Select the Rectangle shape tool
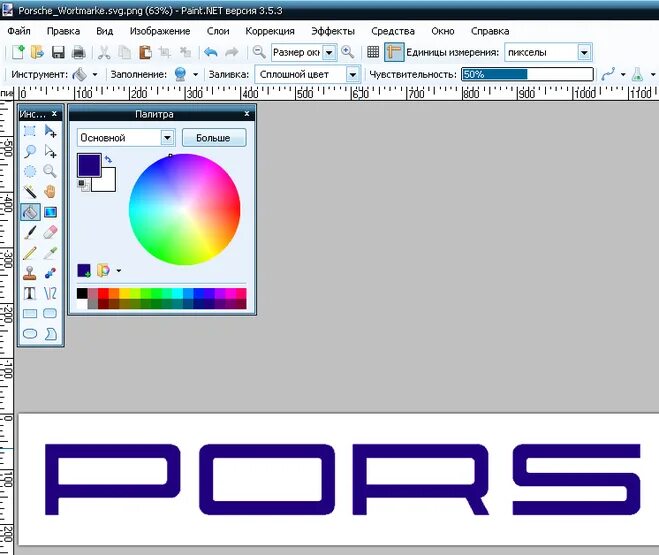The image size is (659, 555). coord(29,313)
